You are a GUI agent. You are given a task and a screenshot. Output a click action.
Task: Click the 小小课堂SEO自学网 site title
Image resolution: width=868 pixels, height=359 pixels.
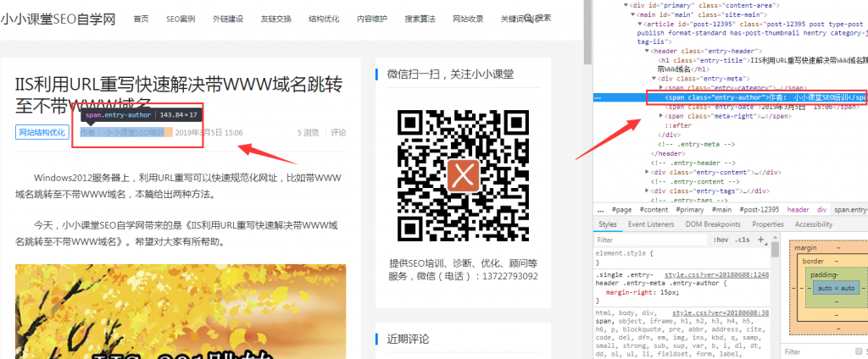[x=58, y=19]
